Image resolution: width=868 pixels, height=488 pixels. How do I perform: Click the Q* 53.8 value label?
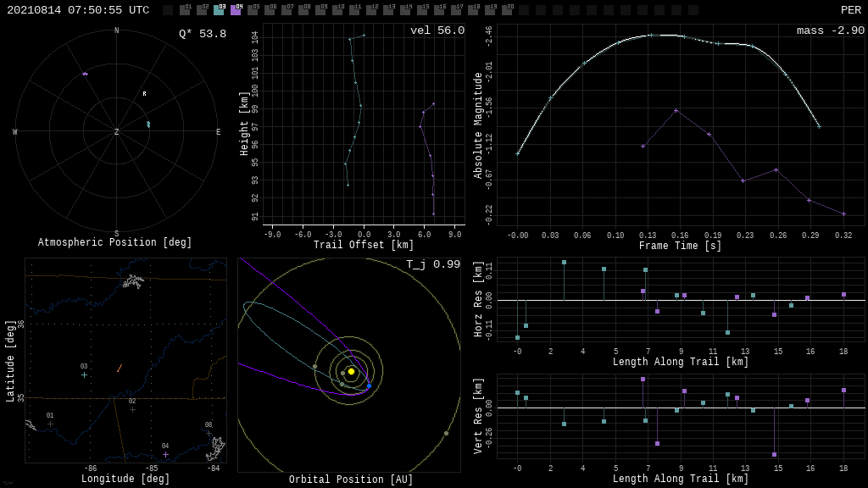point(202,34)
